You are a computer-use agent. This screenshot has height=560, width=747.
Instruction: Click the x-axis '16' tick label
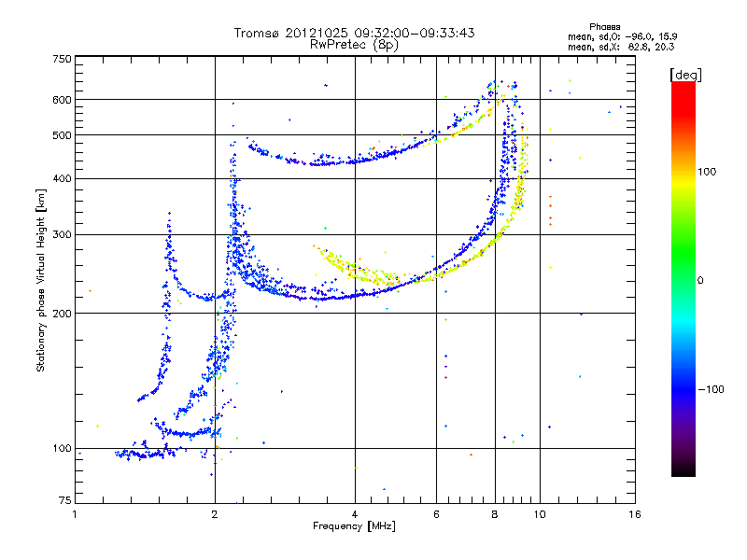pyautogui.click(x=635, y=514)
